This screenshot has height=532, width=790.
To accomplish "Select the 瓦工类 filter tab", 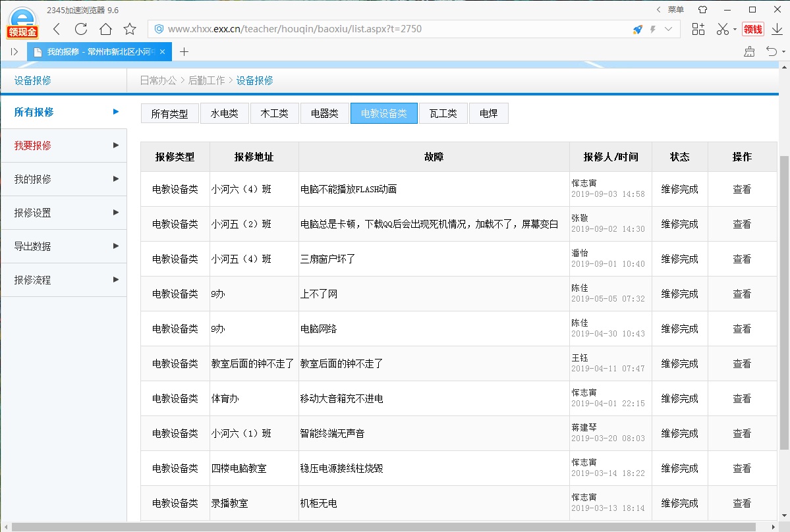I will click(x=443, y=113).
